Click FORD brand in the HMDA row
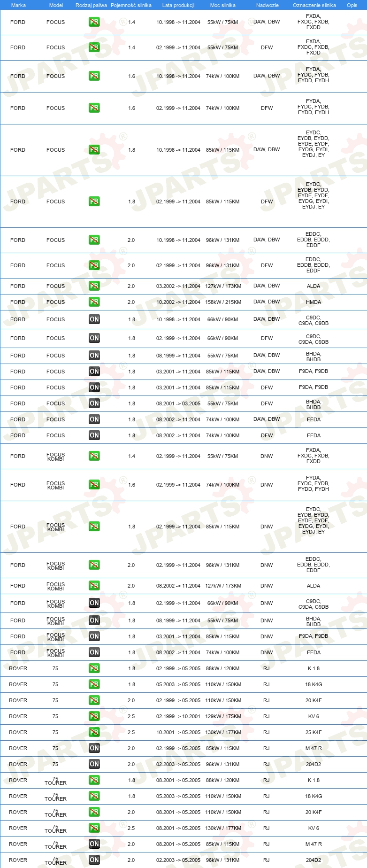The width and height of the screenshot is (367, 868). coord(18,302)
